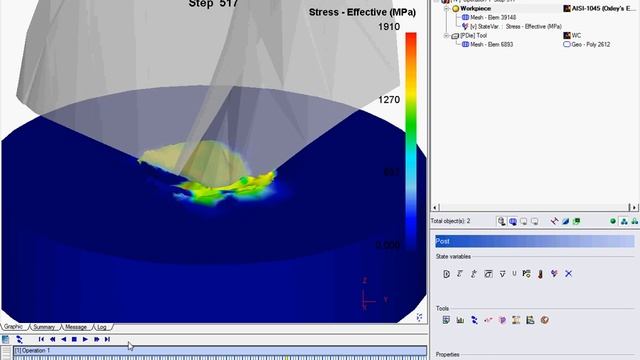Image resolution: width=640 pixels, height=360 pixels.
Task: Click the AISI-1045 material entry
Action: (600, 8)
